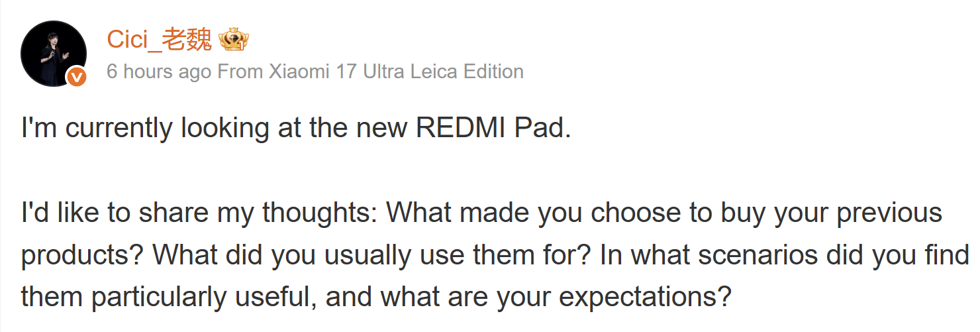Click the orange verified badge on avatar

(x=77, y=78)
